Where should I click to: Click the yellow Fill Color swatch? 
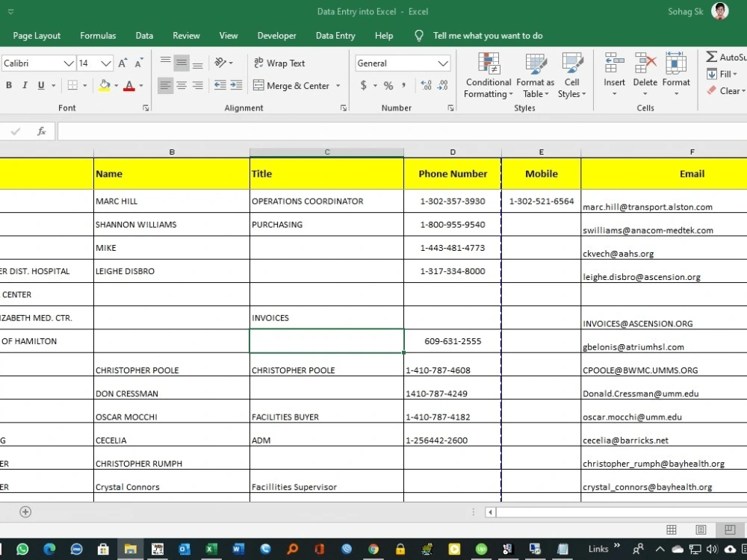pos(105,86)
